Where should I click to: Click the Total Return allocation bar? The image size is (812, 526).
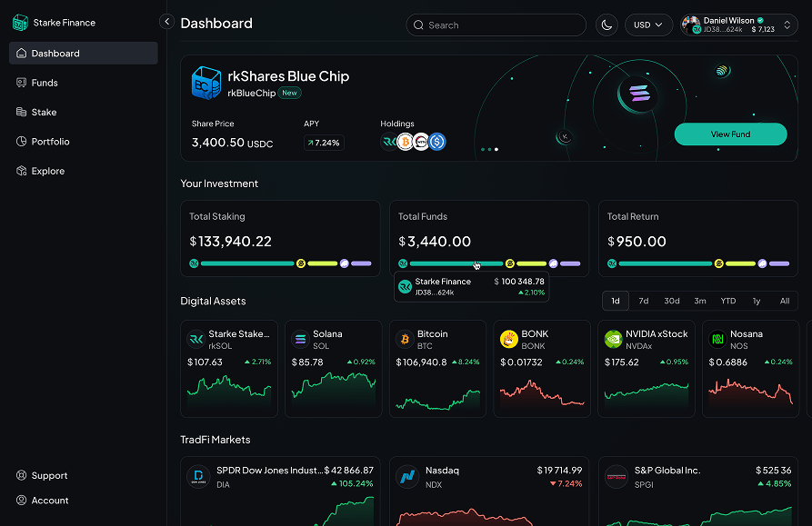pyautogui.click(x=698, y=263)
